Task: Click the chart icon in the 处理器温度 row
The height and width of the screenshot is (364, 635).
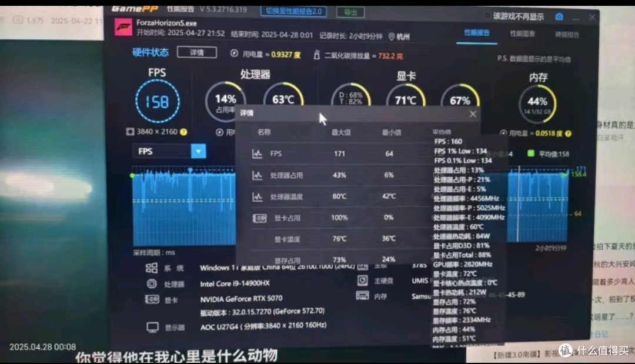Action: click(x=257, y=197)
